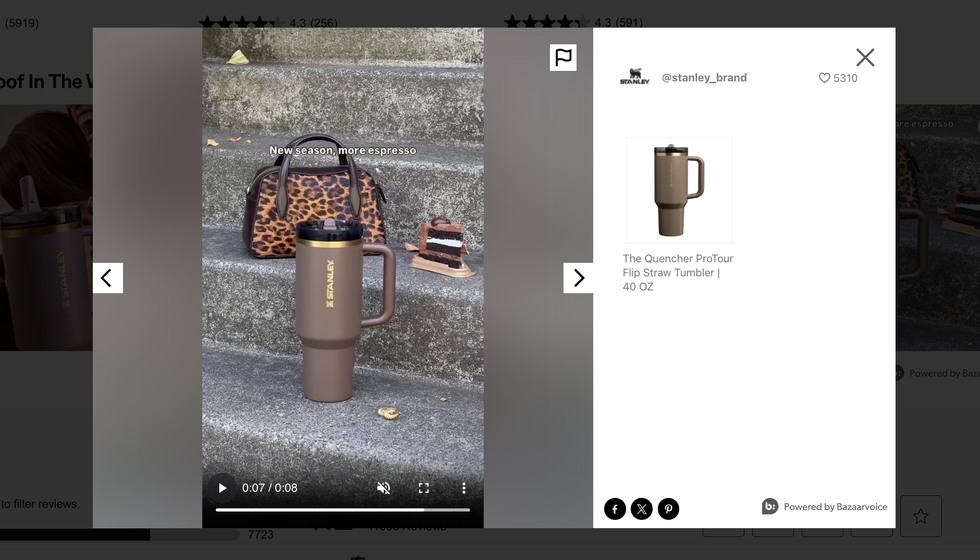Share the post on Facebook
Viewport: 980px width, 560px height.
point(615,509)
